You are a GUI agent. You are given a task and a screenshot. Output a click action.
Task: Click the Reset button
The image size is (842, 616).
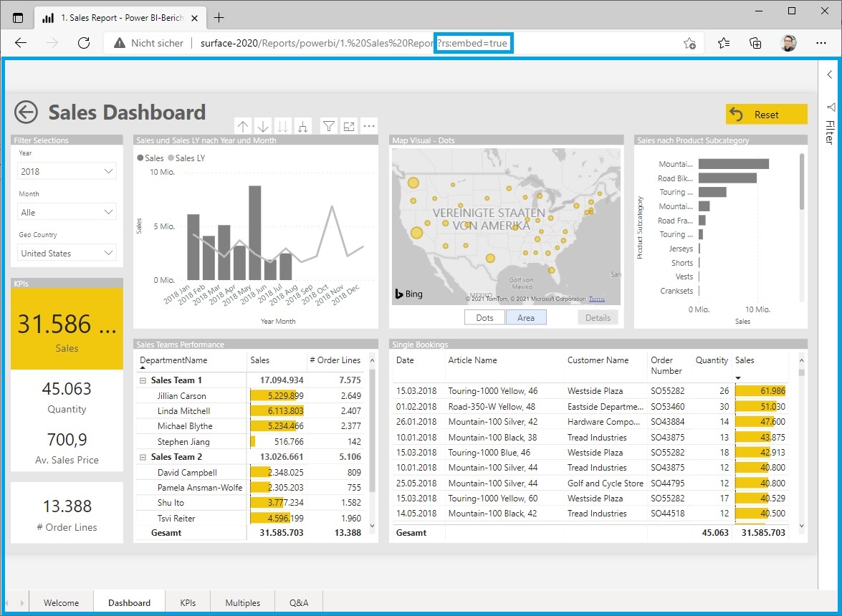(x=766, y=114)
